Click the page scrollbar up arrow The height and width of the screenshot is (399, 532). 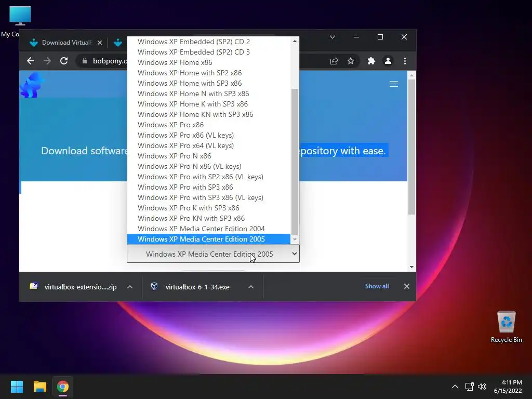(411, 75)
